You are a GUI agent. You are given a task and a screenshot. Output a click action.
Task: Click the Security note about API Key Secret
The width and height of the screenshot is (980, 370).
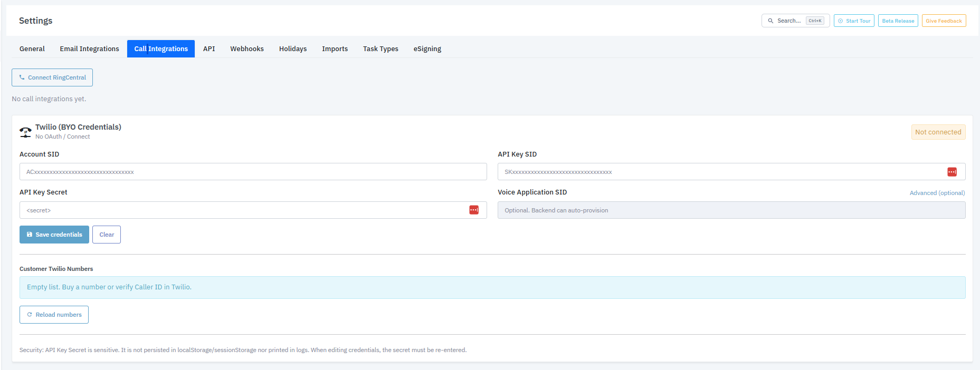pos(243,350)
